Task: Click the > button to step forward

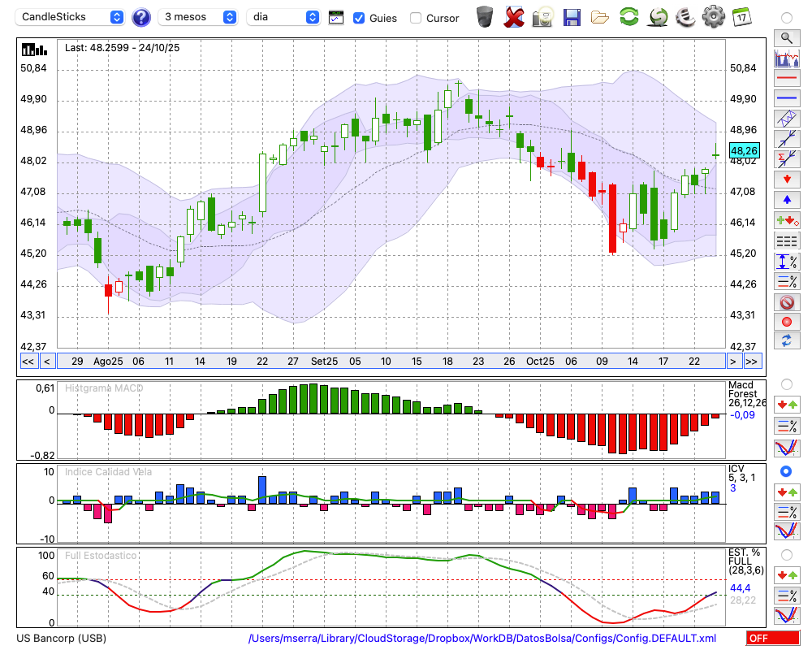Action: point(732,362)
